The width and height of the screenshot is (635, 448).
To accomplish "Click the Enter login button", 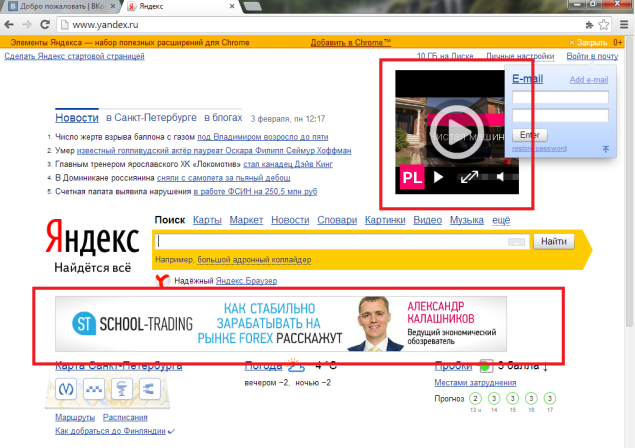I will (530, 135).
